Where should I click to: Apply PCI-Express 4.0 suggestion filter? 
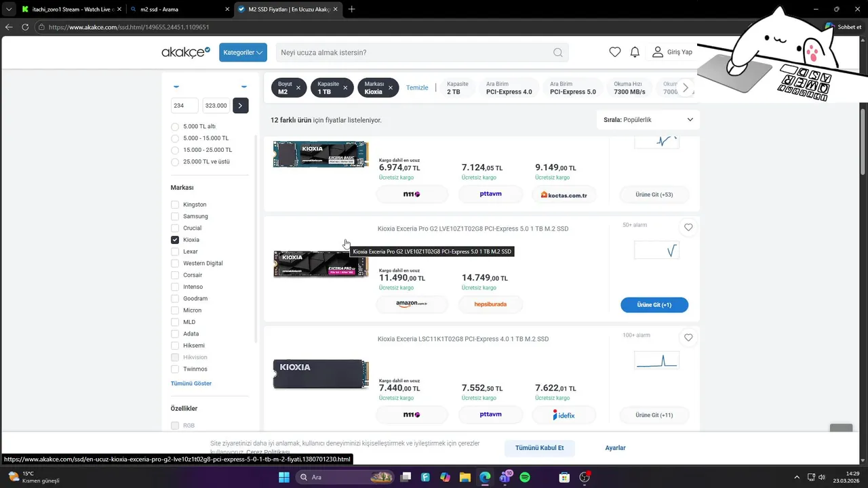[x=509, y=88]
